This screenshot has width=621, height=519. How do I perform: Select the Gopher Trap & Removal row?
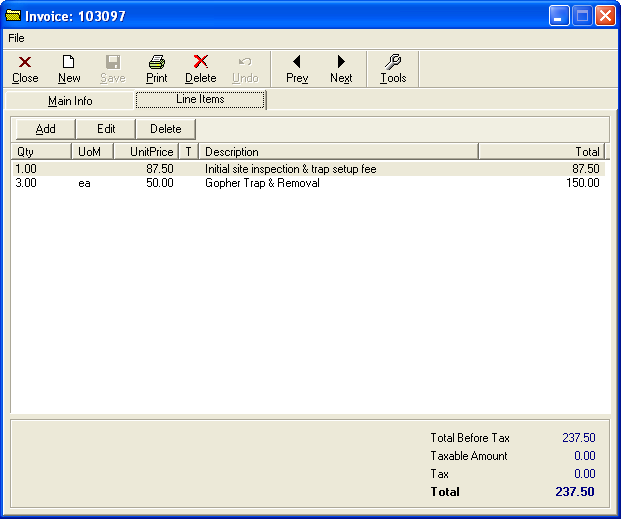[x=309, y=183]
